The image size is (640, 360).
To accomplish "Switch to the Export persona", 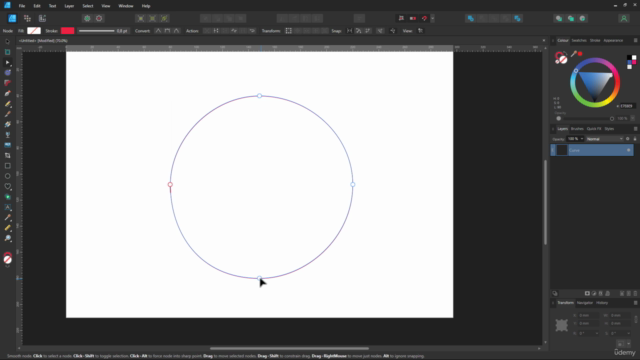I will point(42,18).
